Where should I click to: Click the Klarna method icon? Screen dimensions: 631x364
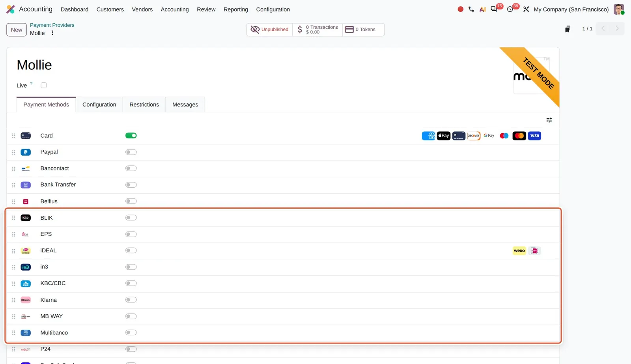pos(26,300)
